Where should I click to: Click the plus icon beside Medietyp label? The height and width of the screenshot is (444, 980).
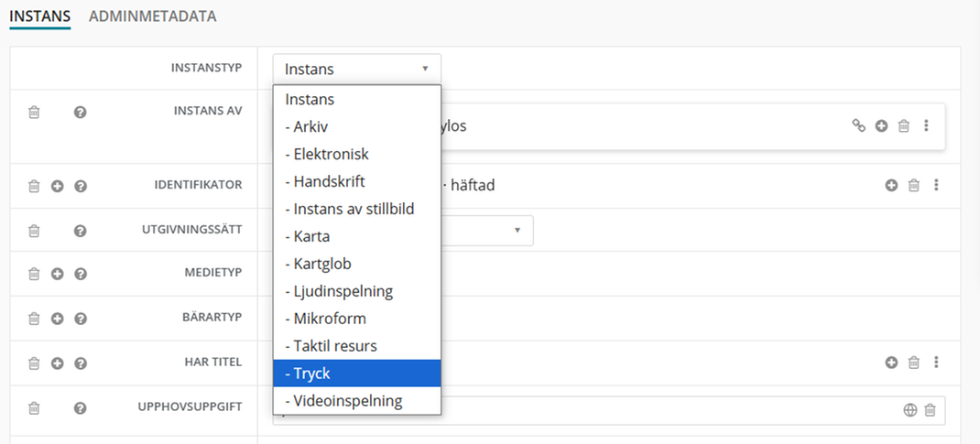[x=57, y=274]
